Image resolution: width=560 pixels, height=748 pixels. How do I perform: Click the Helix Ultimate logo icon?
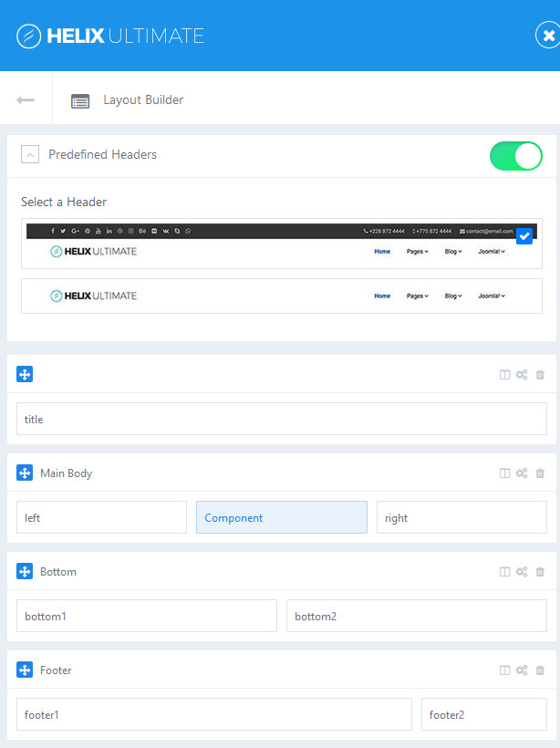coord(30,36)
